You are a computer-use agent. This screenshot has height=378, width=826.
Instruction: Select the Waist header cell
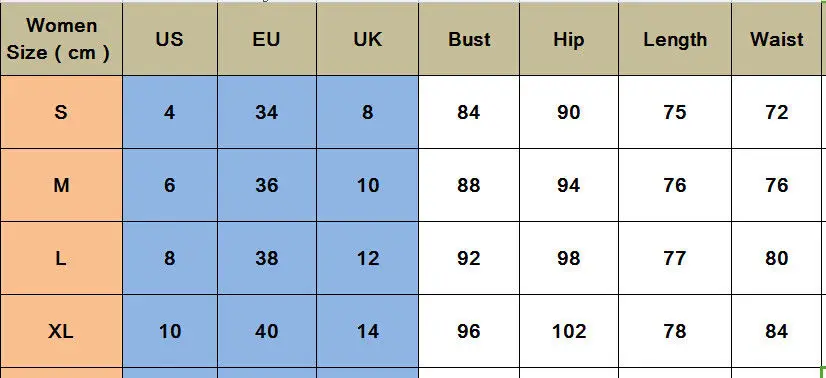click(779, 39)
